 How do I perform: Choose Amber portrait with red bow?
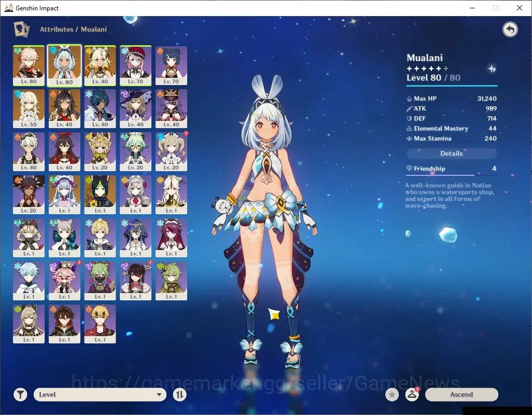pos(64,151)
